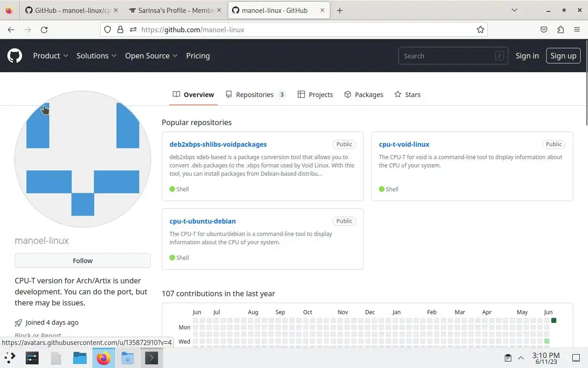Click the address bar URL
The width and height of the screenshot is (588, 368).
(193, 29)
